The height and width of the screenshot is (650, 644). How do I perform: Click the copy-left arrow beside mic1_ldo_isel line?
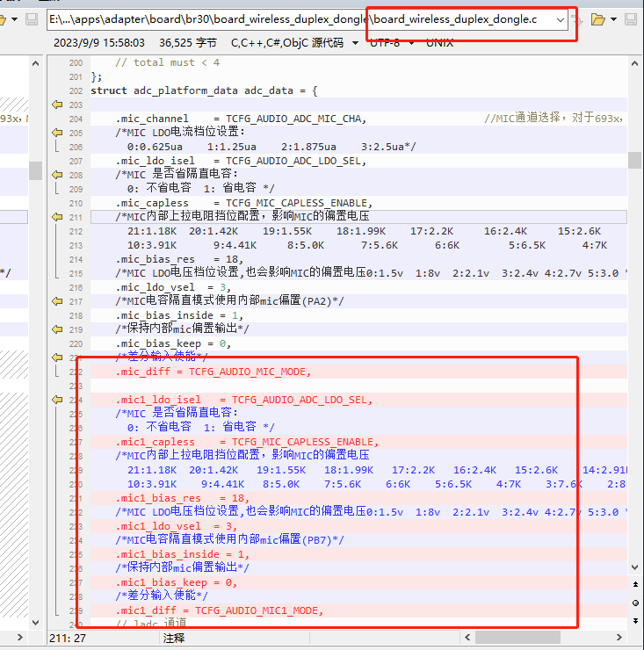(x=57, y=400)
